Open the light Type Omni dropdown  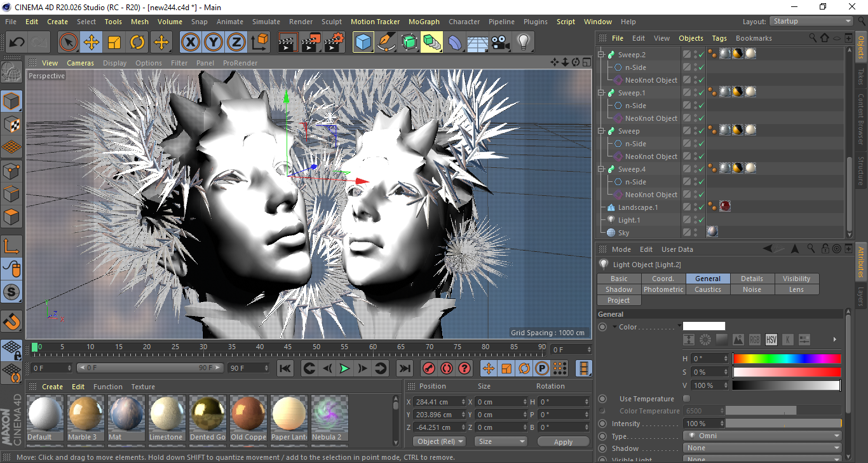click(763, 436)
